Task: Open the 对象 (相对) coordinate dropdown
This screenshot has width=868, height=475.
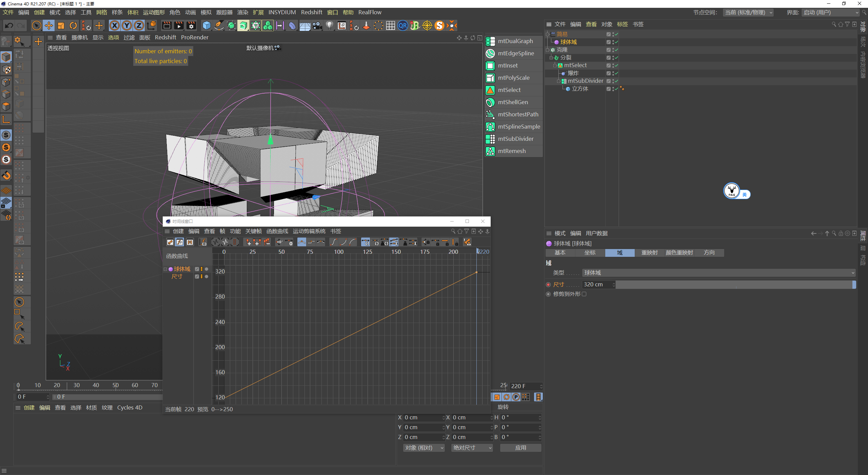Action: [x=423, y=448]
